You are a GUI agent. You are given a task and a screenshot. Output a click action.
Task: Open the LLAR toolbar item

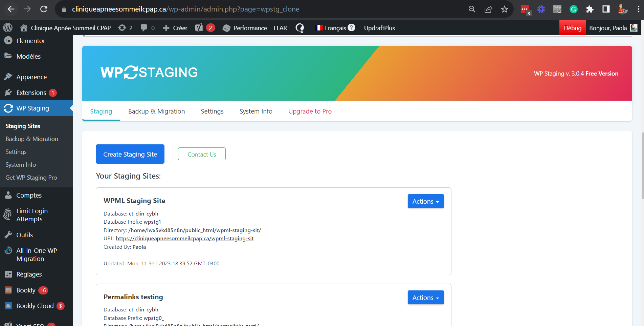pyautogui.click(x=280, y=28)
